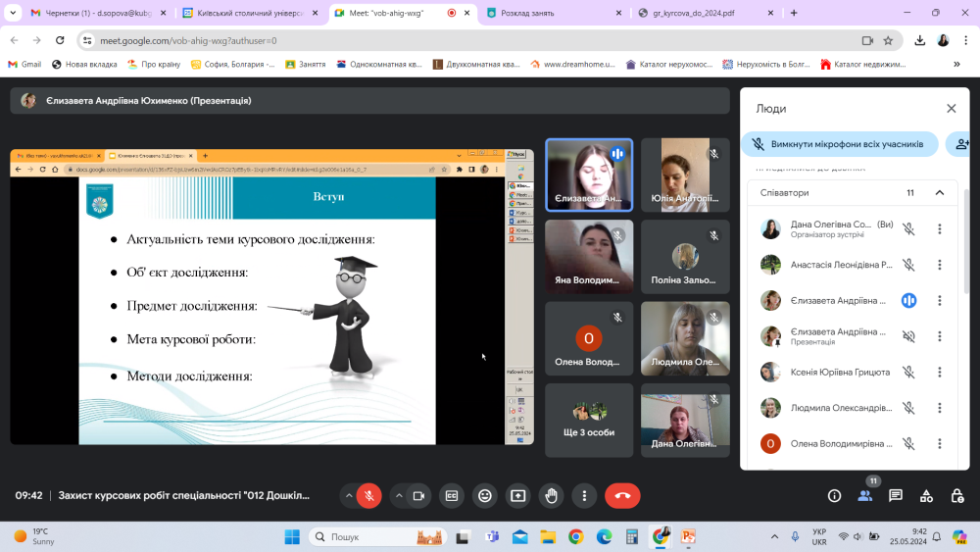
Task: Open more options for Ксенія Юріївна Грицюта
Action: pyautogui.click(x=939, y=372)
